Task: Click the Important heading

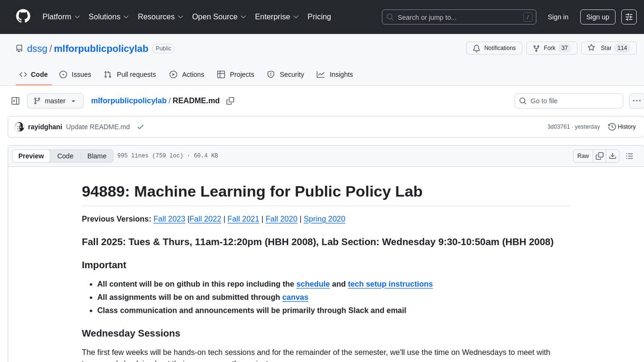Action: click(104, 265)
